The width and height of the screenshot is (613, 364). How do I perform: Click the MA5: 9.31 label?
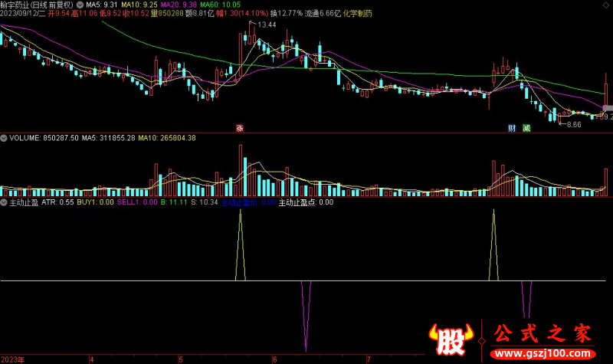pos(102,5)
